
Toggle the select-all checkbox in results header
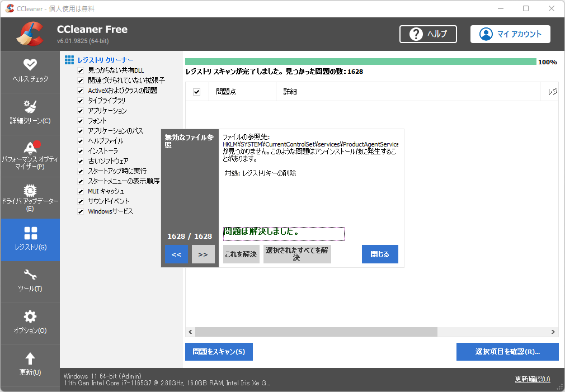click(x=196, y=92)
